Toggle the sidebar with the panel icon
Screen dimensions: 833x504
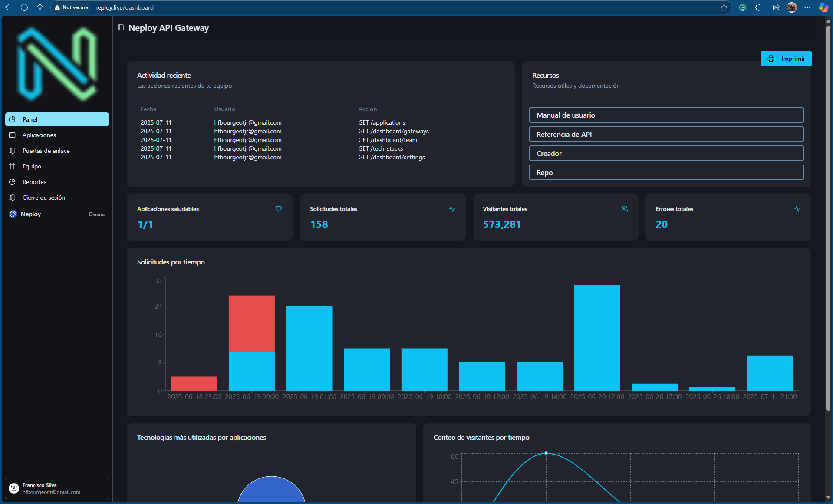point(121,27)
